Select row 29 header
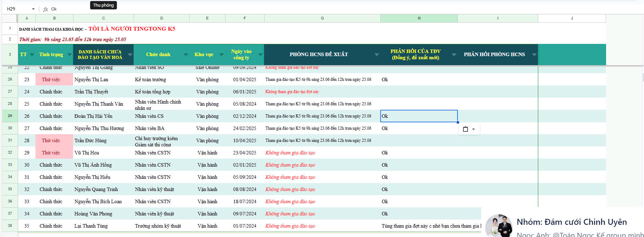Viewport: 644px width, 237px height. tap(10, 116)
